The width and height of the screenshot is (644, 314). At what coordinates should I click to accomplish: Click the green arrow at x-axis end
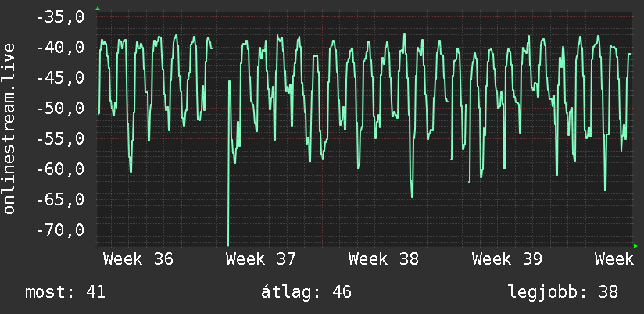click(x=635, y=246)
